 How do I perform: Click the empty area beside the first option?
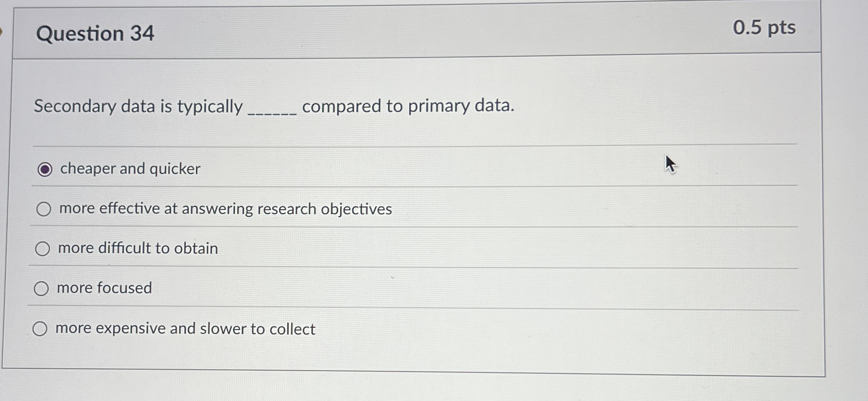point(490,169)
